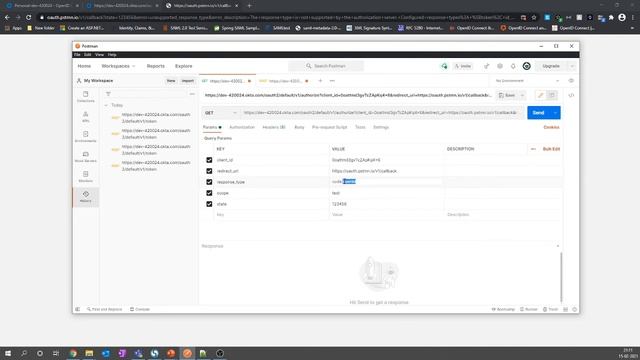Click the comments icon beside pencil
The height and width of the screenshot is (360, 640).
(x=552, y=95)
